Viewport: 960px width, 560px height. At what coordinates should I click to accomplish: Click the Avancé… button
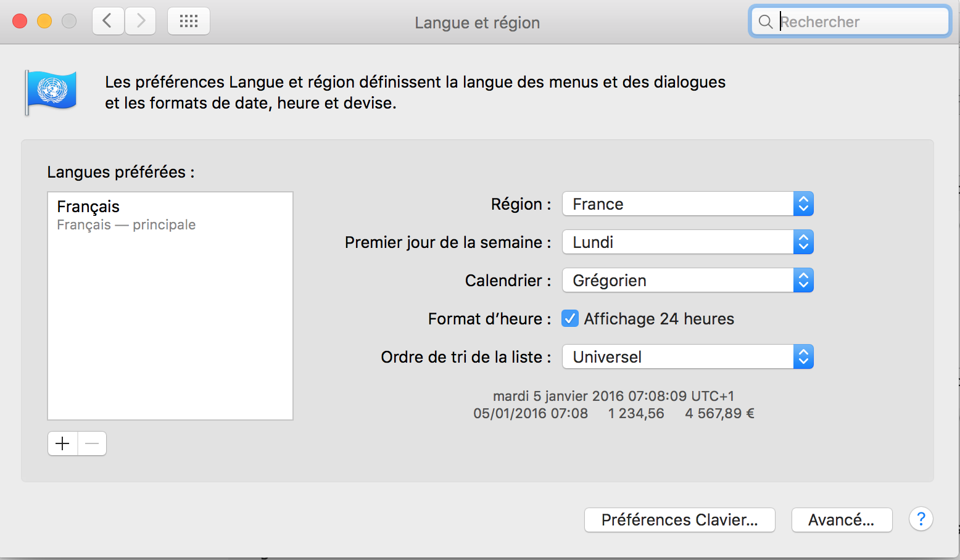coord(842,520)
